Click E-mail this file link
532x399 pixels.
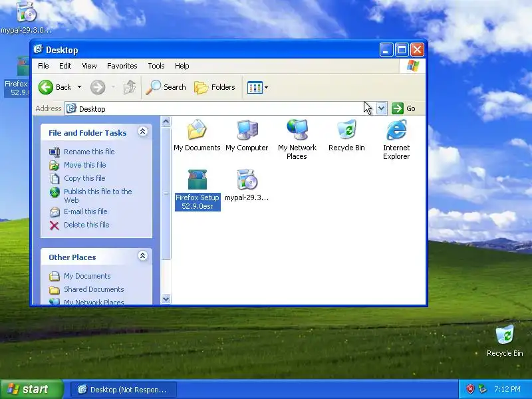(86, 211)
